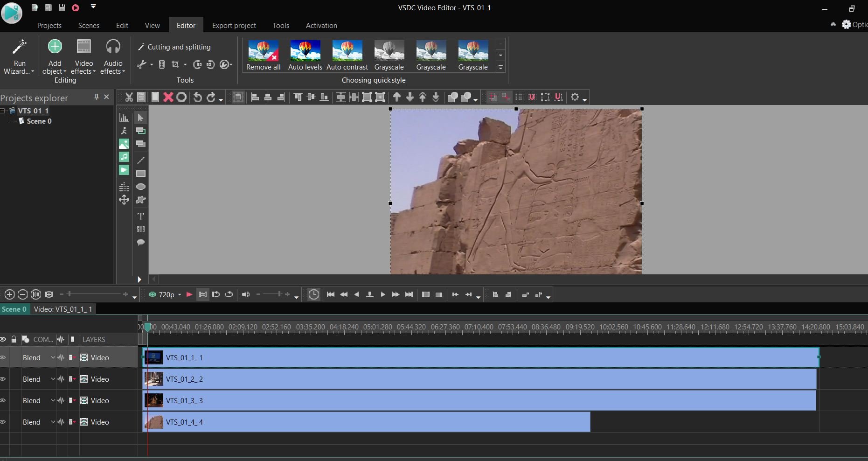Select Scene 0 in project tree

39,121
